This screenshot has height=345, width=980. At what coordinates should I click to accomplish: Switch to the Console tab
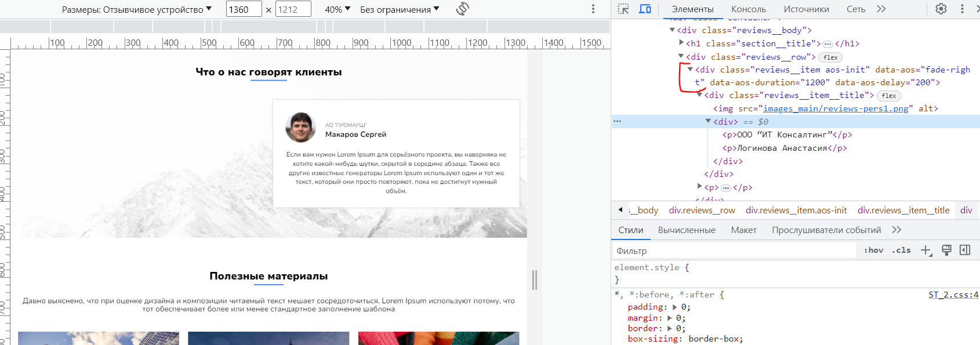[748, 9]
